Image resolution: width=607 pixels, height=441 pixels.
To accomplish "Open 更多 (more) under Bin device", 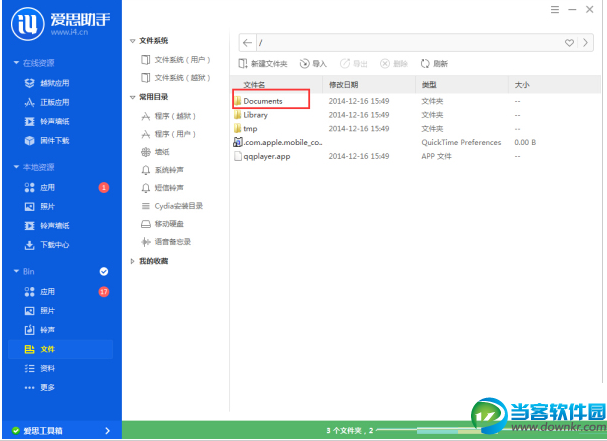I will tap(39, 387).
